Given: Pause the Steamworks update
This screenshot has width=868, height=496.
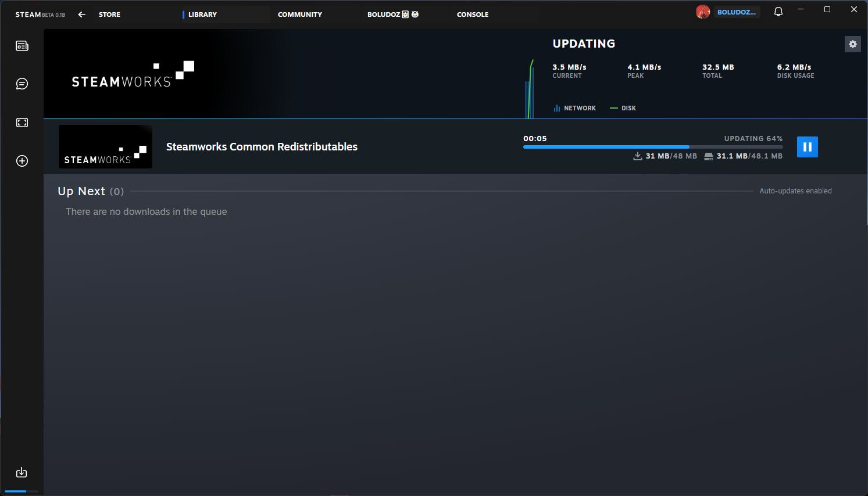Looking at the screenshot, I should [x=808, y=147].
